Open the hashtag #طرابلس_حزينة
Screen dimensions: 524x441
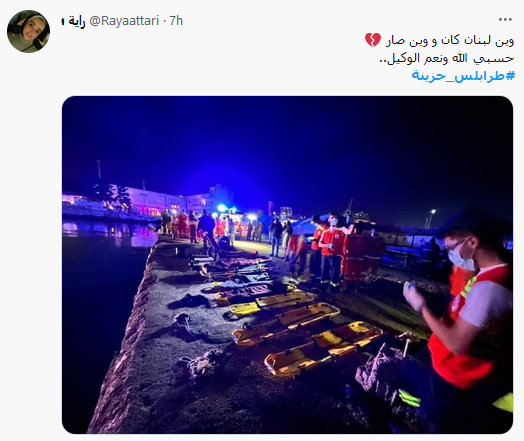click(464, 76)
